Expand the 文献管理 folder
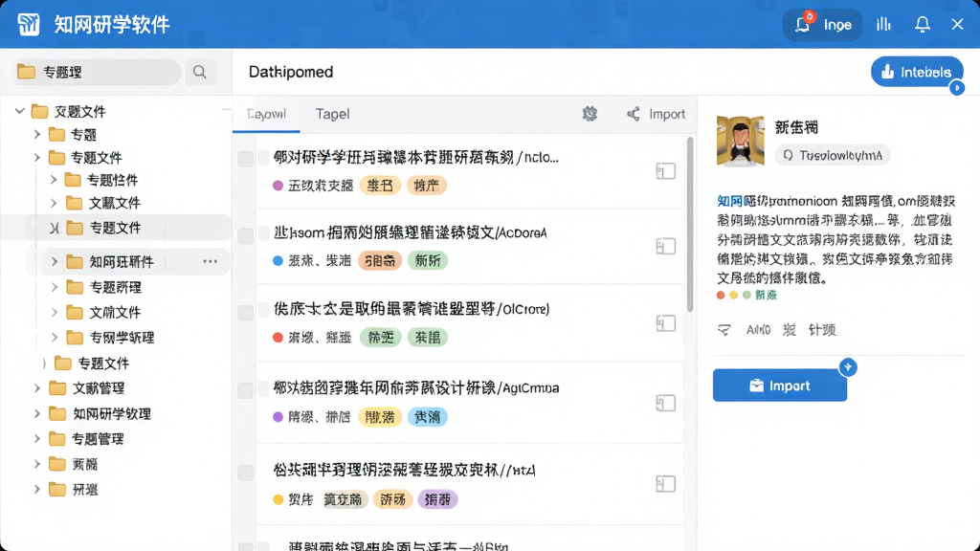 (x=37, y=388)
